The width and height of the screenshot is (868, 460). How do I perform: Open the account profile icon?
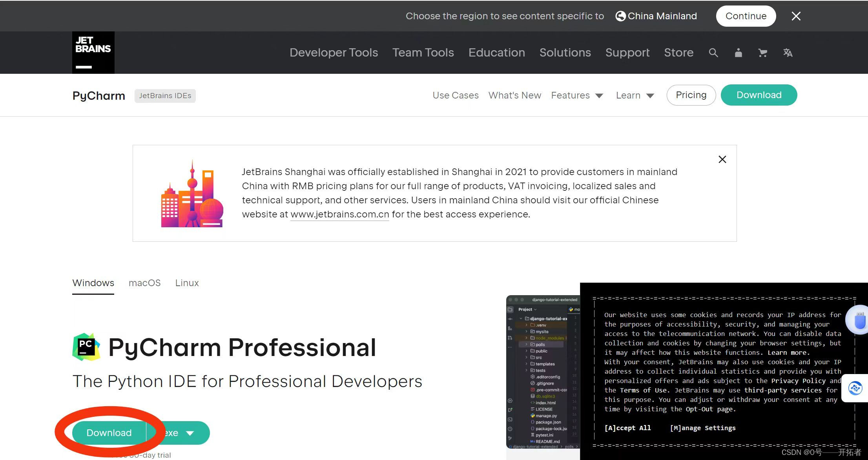point(738,53)
